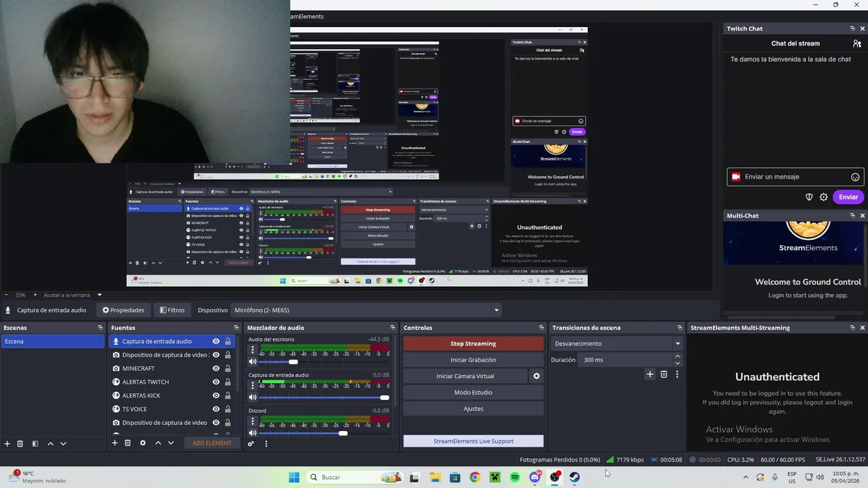Remove selected source with Fuentes trash icon
This screenshot has width=868, height=488.
tap(127, 443)
